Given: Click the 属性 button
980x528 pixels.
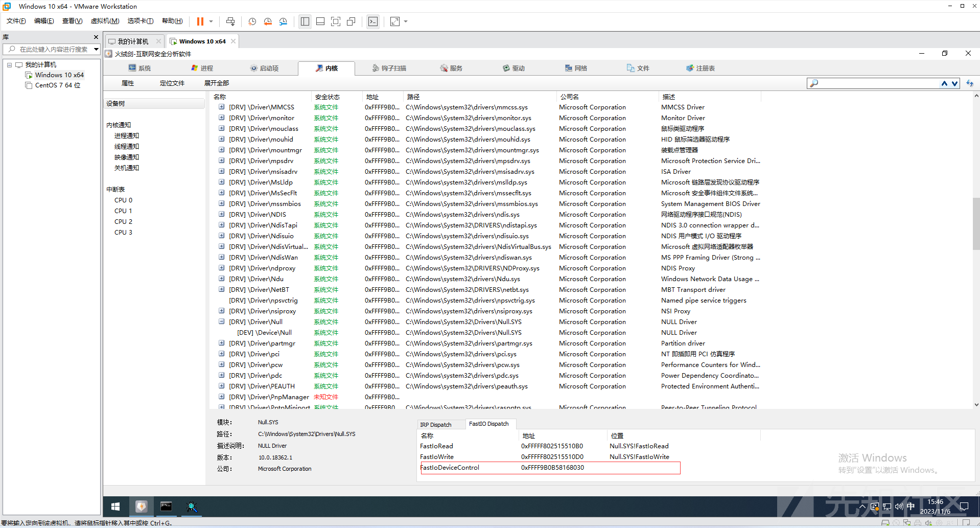Looking at the screenshot, I should coord(128,83).
